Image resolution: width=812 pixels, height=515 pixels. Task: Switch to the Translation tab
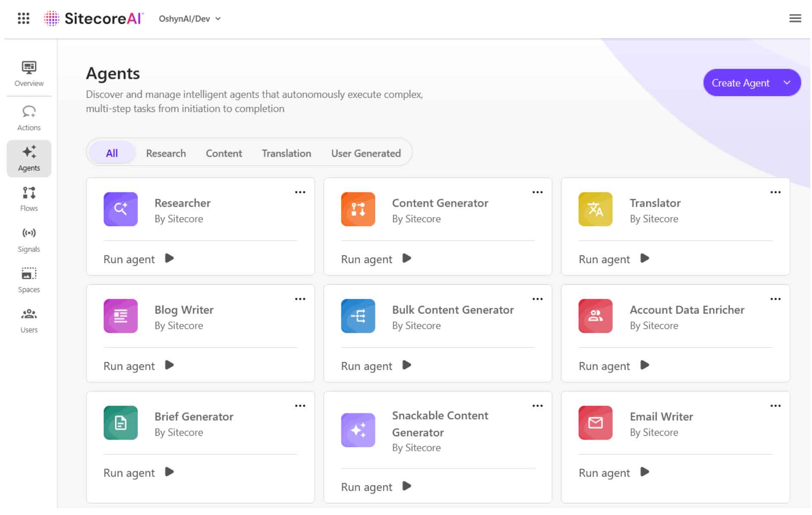[286, 153]
